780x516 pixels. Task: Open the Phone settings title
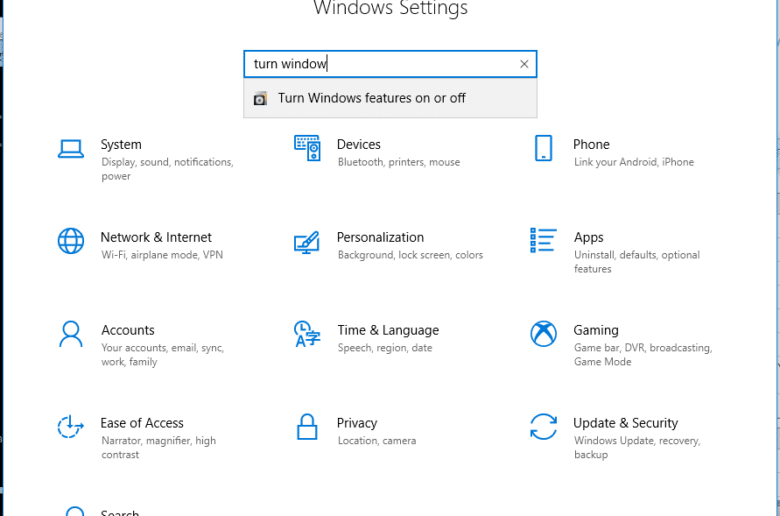tap(591, 144)
